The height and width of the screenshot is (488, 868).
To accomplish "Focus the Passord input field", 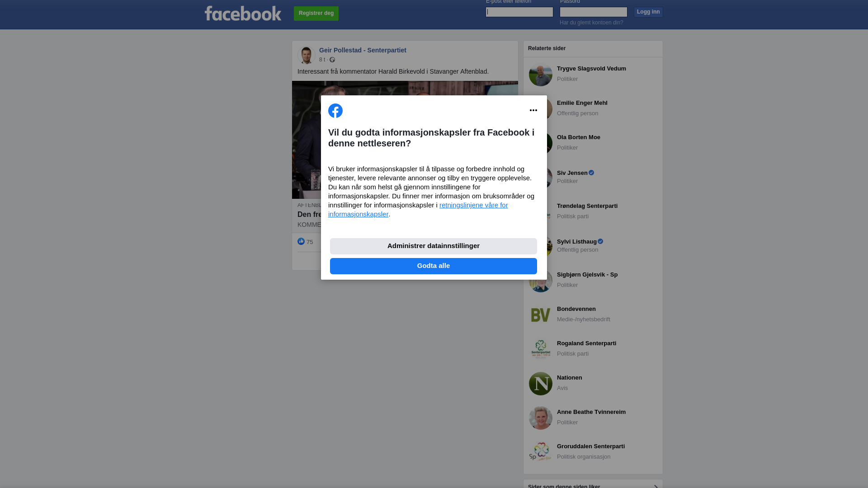I will click(x=594, y=12).
